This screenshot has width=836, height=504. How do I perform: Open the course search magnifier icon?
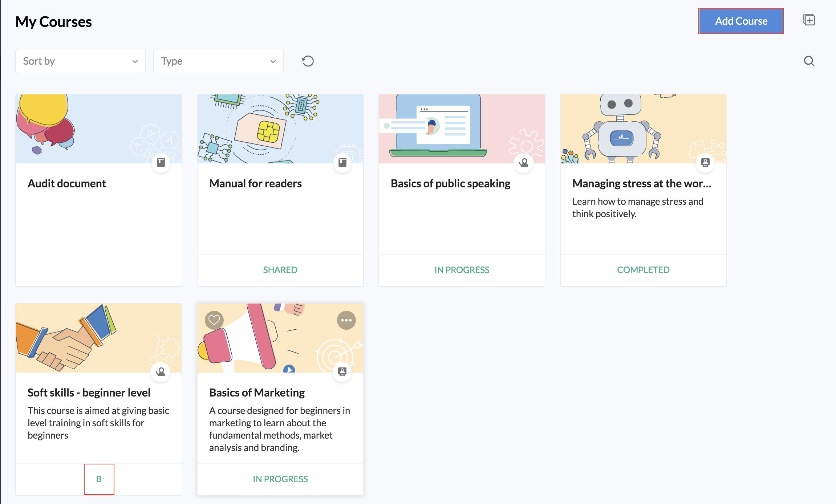click(x=809, y=61)
